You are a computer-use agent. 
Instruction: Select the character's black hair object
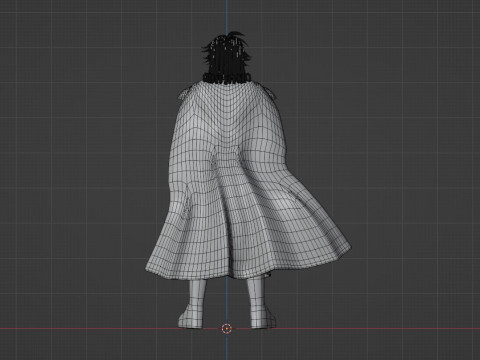click(x=226, y=57)
